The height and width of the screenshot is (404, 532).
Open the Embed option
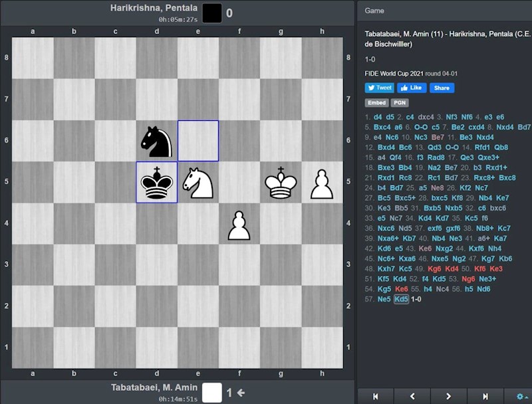click(x=376, y=103)
